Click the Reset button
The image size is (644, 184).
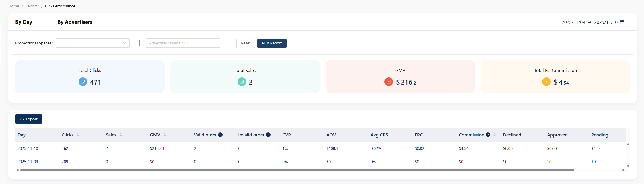tap(246, 43)
